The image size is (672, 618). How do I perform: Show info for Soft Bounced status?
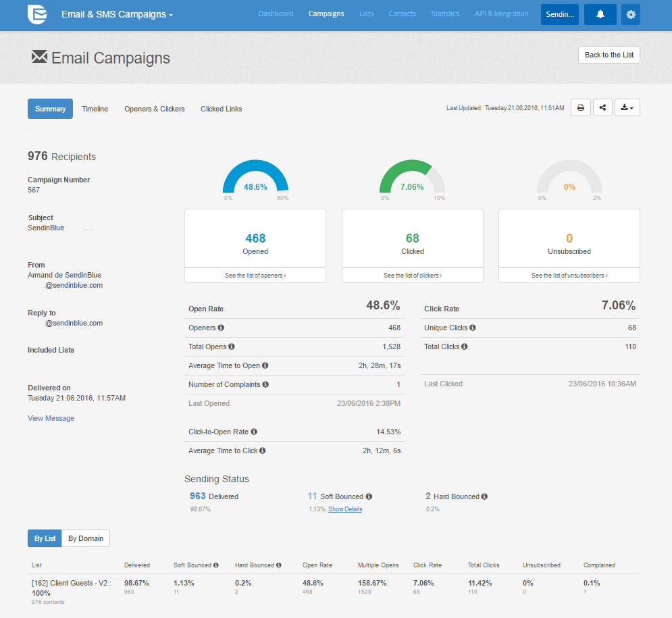pos(369,496)
